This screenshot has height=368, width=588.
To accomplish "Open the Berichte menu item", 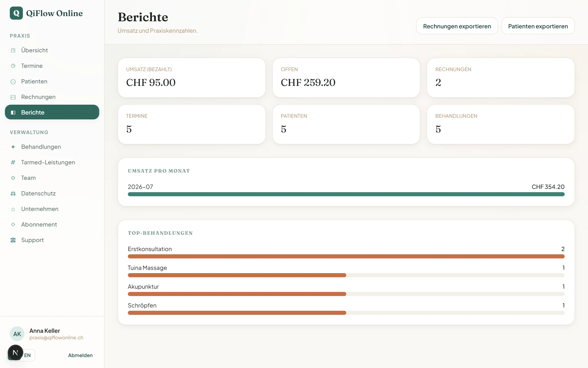I will coord(52,112).
